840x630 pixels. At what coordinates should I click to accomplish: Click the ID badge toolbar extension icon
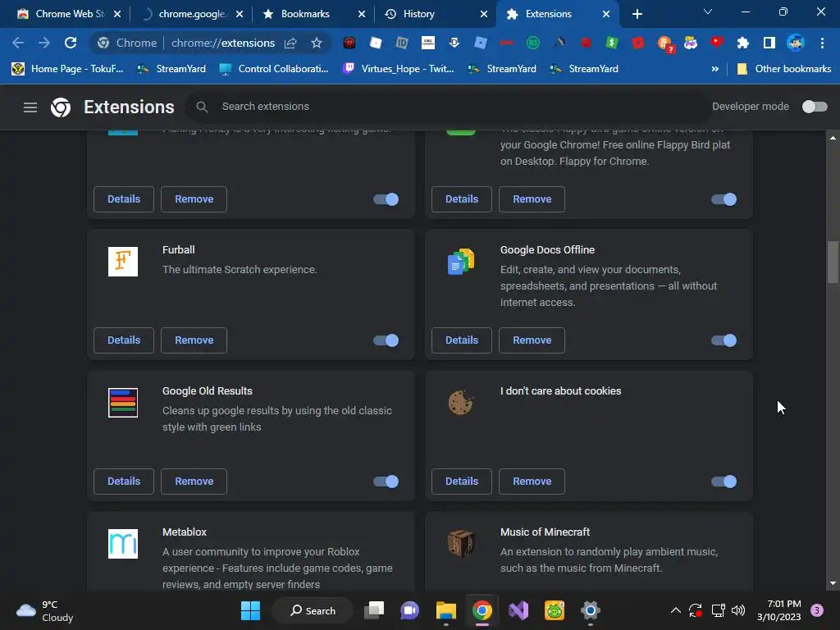(x=402, y=43)
